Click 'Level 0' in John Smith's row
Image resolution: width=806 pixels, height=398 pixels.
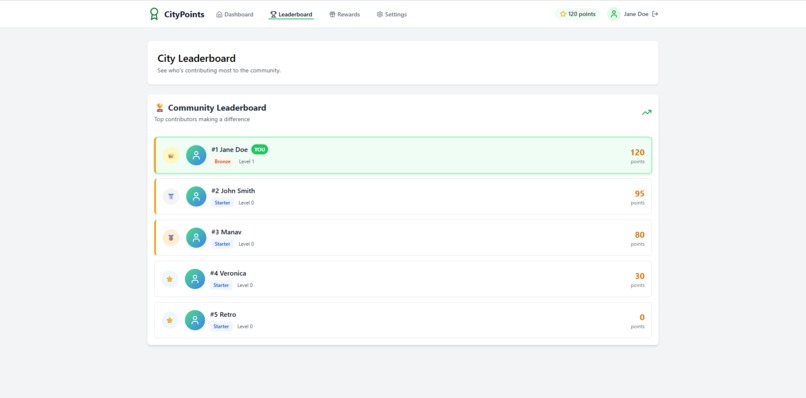coord(246,203)
